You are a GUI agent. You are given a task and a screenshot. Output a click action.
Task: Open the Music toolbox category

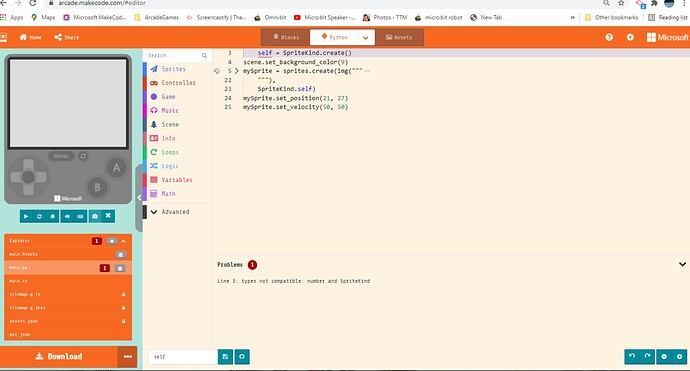pos(177,110)
